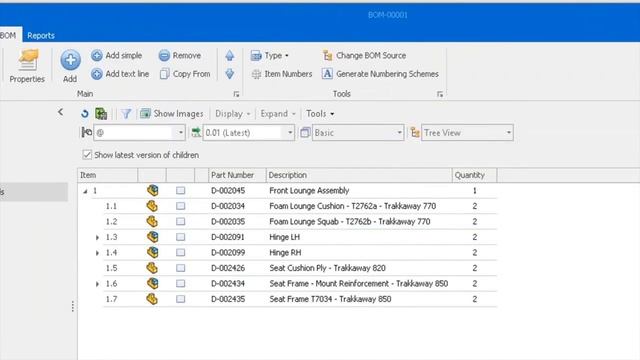Click the large Add button

point(70,66)
